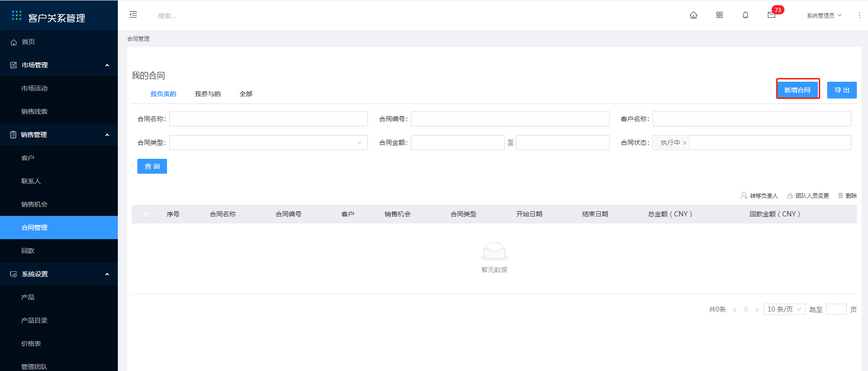Focus the 合同金额 minimum input field
The image size is (868, 371).
pos(458,143)
